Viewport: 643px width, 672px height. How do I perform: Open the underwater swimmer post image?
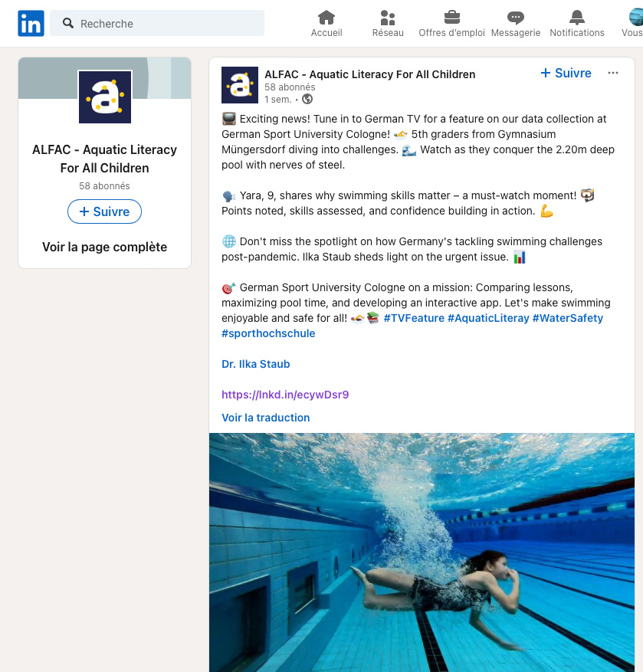pyautogui.click(x=422, y=552)
